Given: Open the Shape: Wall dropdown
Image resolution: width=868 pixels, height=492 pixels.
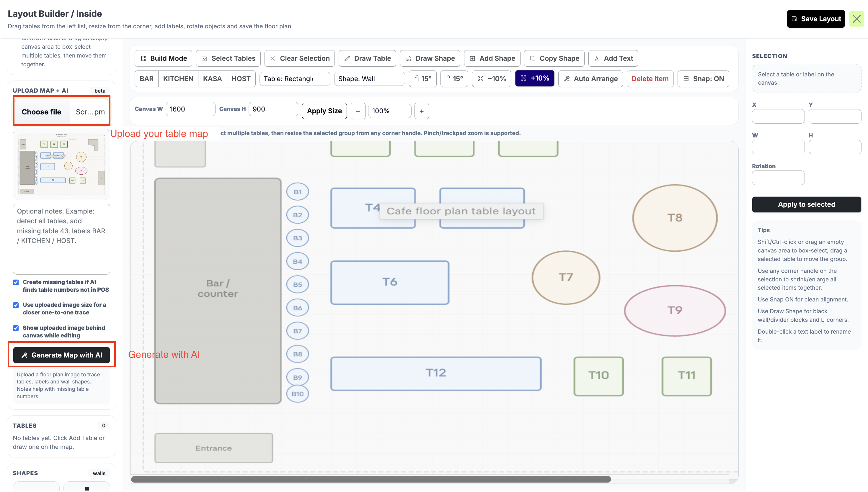Looking at the screenshot, I should tap(370, 79).
